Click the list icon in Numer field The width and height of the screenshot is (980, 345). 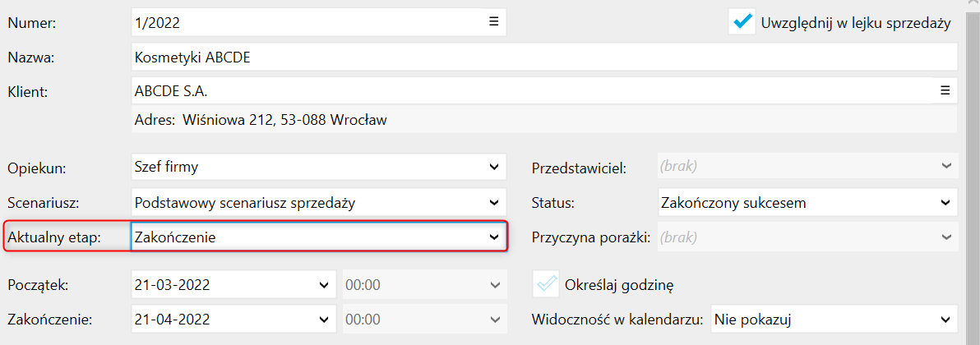pyautogui.click(x=493, y=22)
